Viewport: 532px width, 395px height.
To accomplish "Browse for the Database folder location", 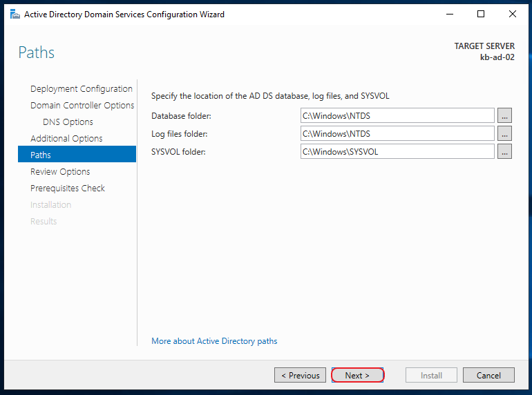I will click(504, 115).
